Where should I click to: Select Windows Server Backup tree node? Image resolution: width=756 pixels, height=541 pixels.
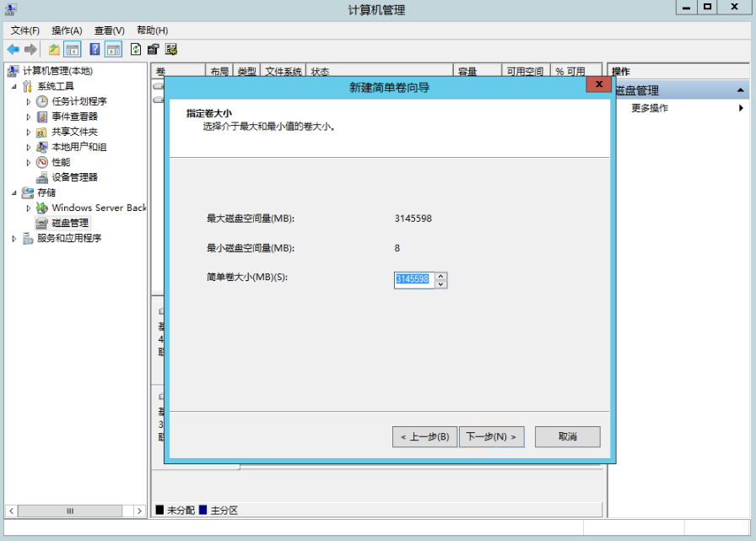(x=99, y=208)
